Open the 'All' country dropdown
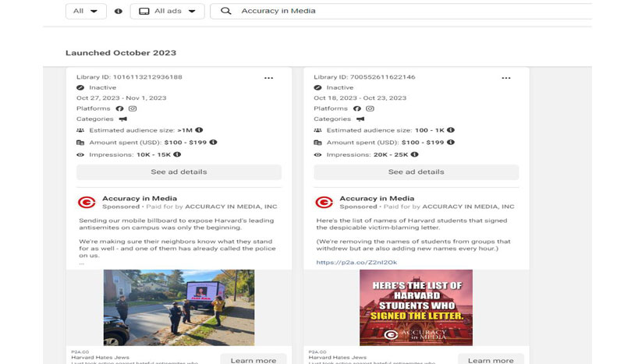Image resolution: width=624 pixels, height=364 pixels. [85, 11]
